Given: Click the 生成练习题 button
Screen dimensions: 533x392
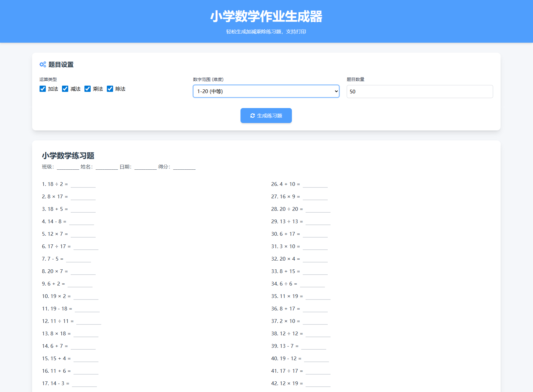Looking at the screenshot, I should [x=266, y=116].
